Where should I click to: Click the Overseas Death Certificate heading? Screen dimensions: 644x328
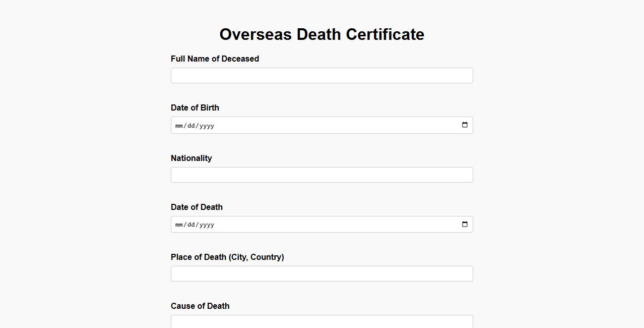pyautogui.click(x=321, y=34)
